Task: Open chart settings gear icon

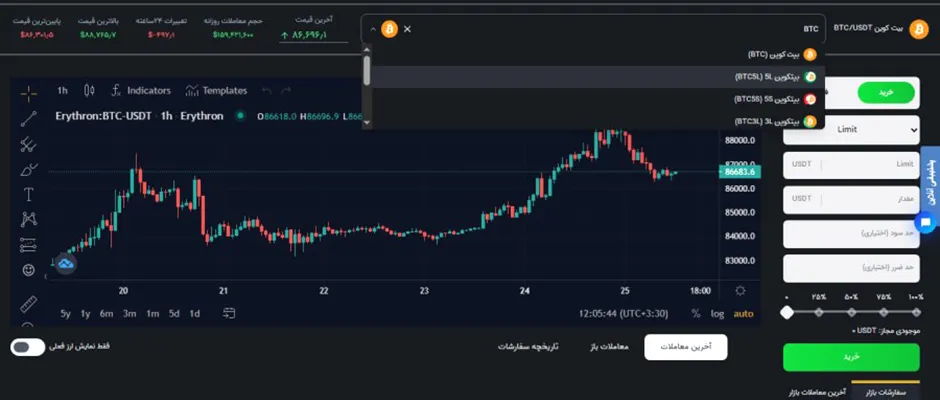Action: 740,291
